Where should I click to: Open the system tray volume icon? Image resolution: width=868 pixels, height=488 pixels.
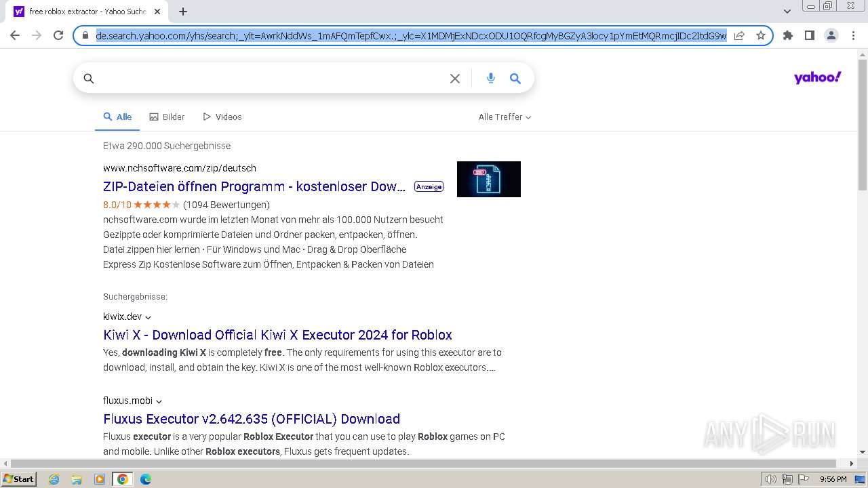[770, 479]
